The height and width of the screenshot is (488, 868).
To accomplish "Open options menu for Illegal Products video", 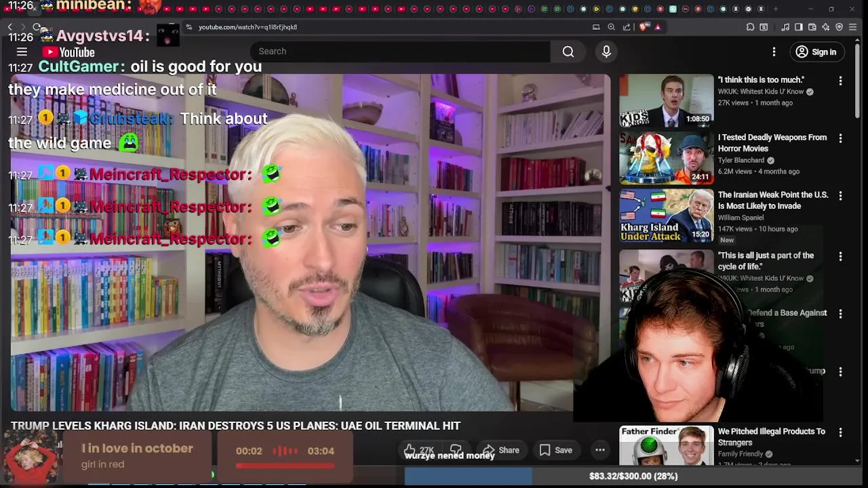I will pyautogui.click(x=840, y=432).
